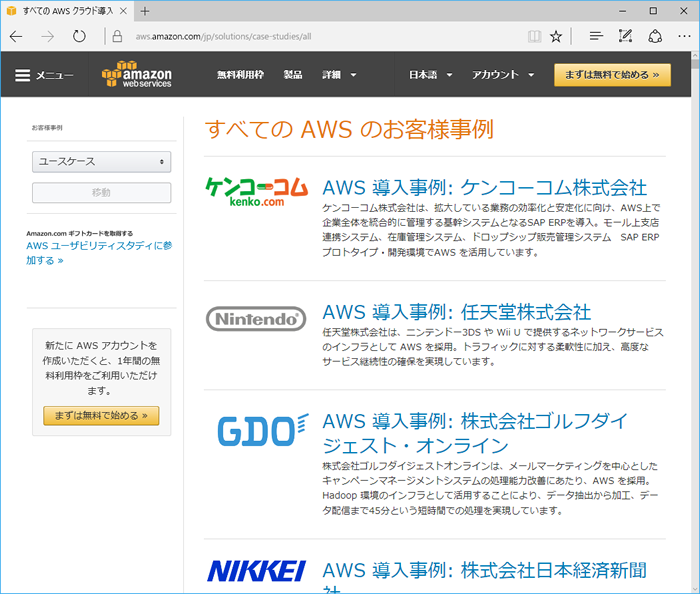Open the browser's more actions ellipsis
The width and height of the screenshot is (700, 594).
click(683, 36)
